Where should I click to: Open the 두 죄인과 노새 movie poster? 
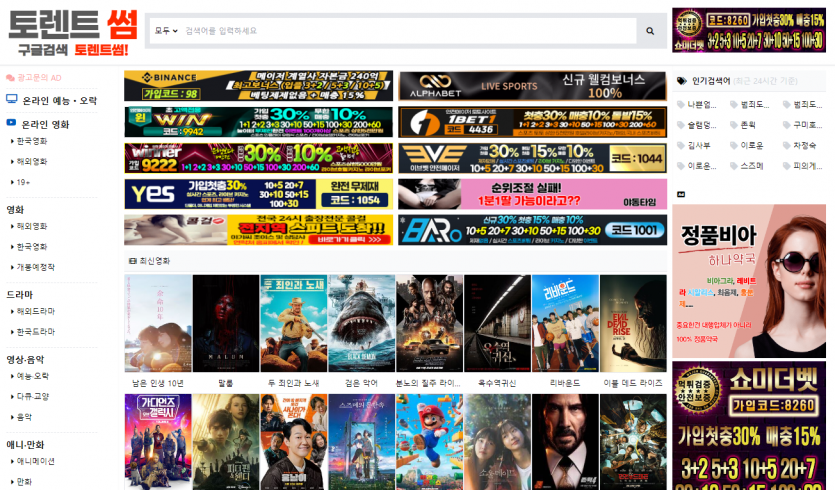pos(293,323)
